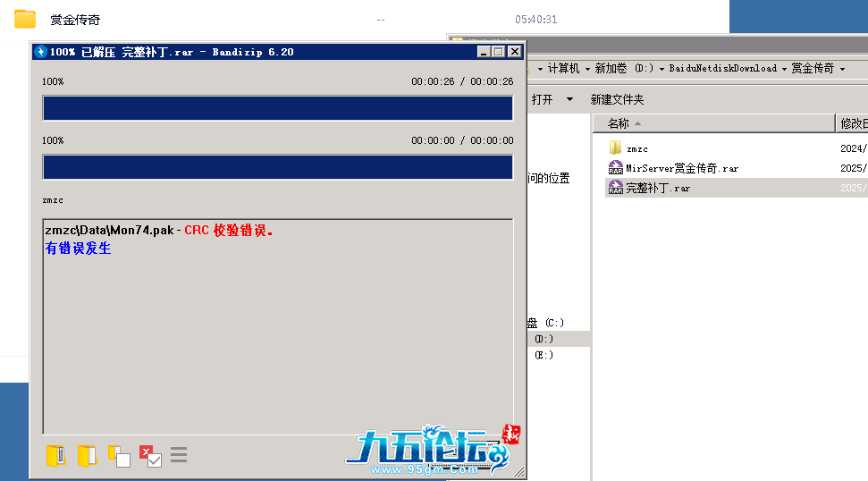Screen dimensions: 868x481
Task: Click the copy files icon in Bandizip
Action: pyautogui.click(x=119, y=456)
